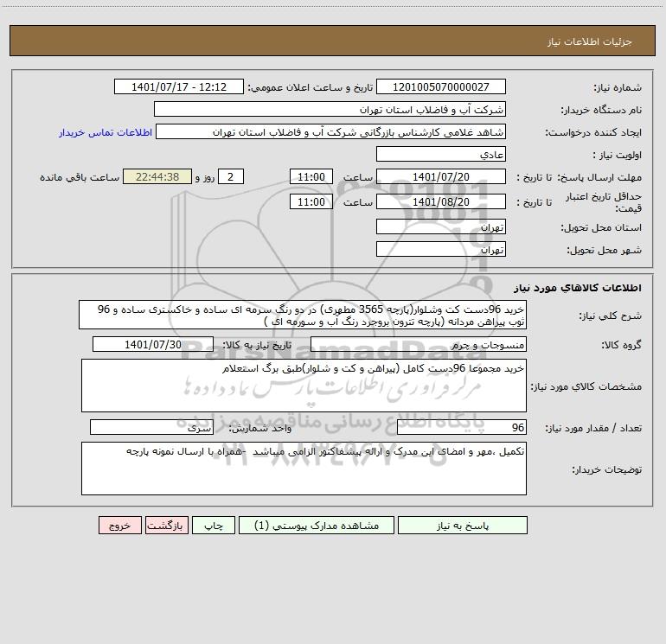Click the label استان محل تحویل

(x=601, y=228)
